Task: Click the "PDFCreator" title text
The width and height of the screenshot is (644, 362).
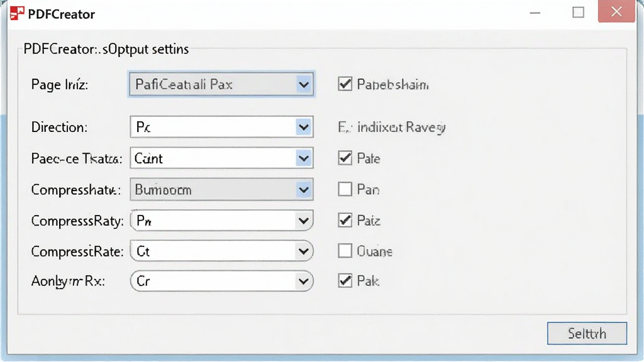Action: 62,14
